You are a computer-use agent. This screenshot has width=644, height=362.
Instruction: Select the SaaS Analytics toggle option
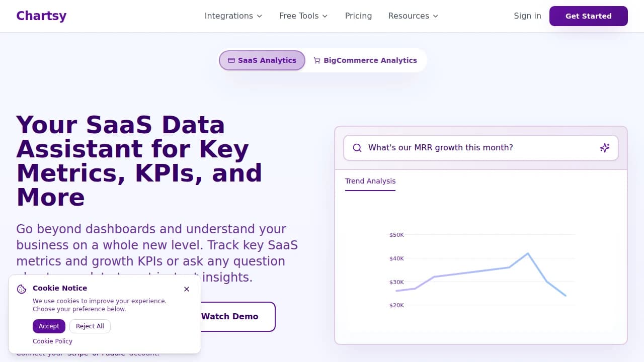[x=262, y=60]
